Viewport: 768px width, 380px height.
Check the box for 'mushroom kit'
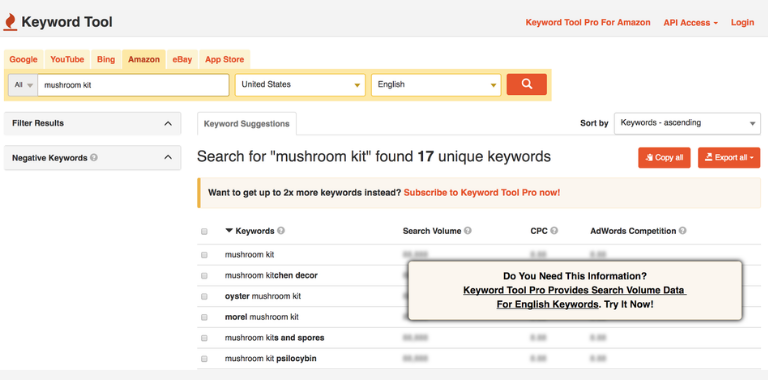point(204,255)
